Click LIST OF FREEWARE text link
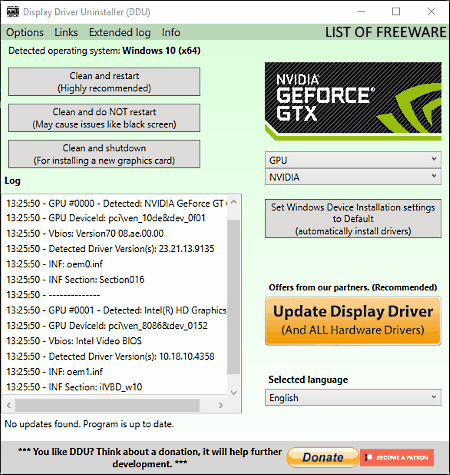 click(x=386, y=32)
